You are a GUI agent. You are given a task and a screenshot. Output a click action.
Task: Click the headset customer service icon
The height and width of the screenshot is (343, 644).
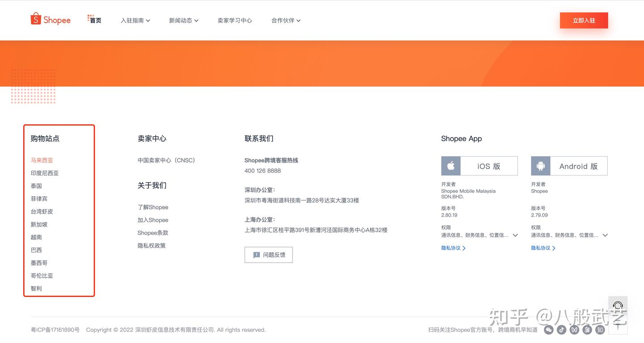click(618, 305)
